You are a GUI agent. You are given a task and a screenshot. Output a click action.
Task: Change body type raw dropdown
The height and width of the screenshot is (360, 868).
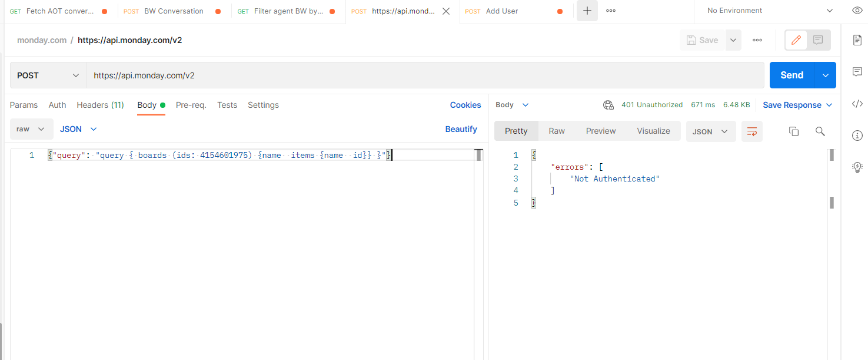click(31, 129)
